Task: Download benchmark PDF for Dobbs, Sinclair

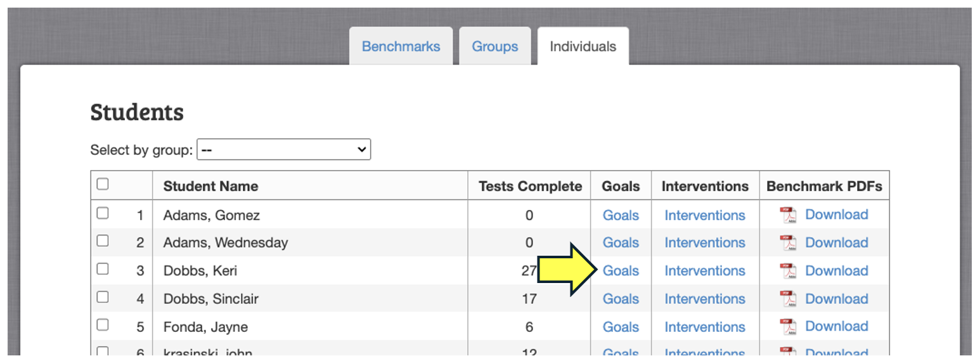Action: point(836,299)
